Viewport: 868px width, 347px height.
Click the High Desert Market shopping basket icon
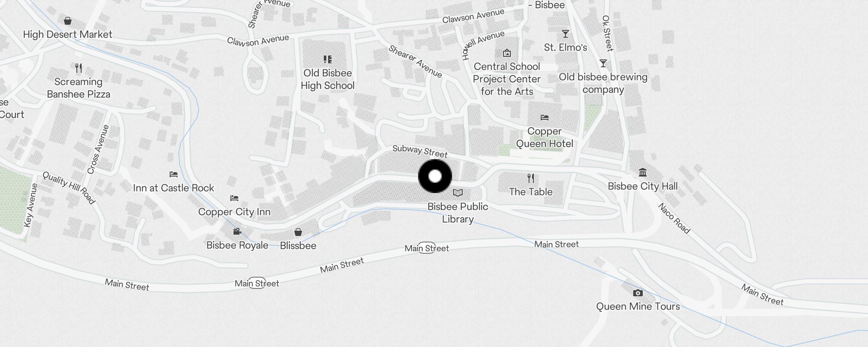click(x=68, y=21)
